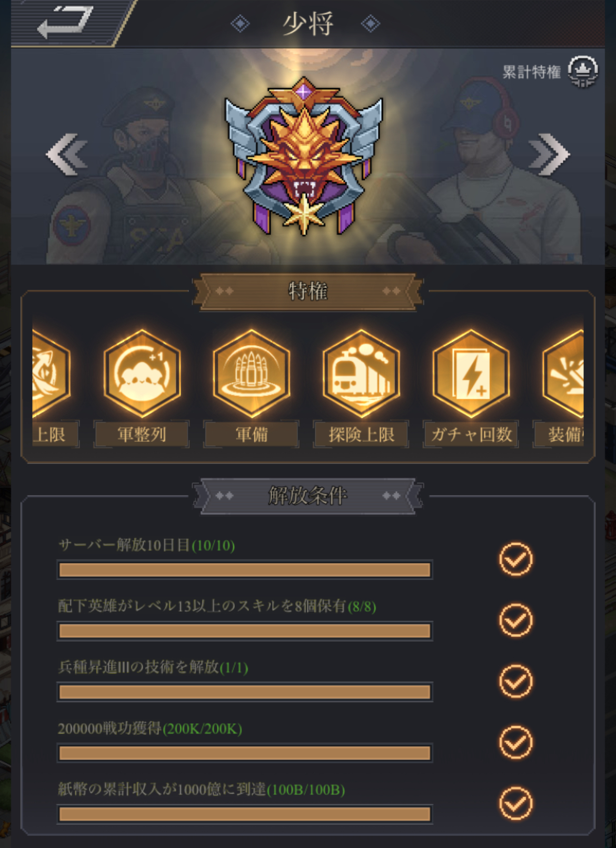Go to previous rank with left chevron
The image size is (616, 848).
point(67,154)
